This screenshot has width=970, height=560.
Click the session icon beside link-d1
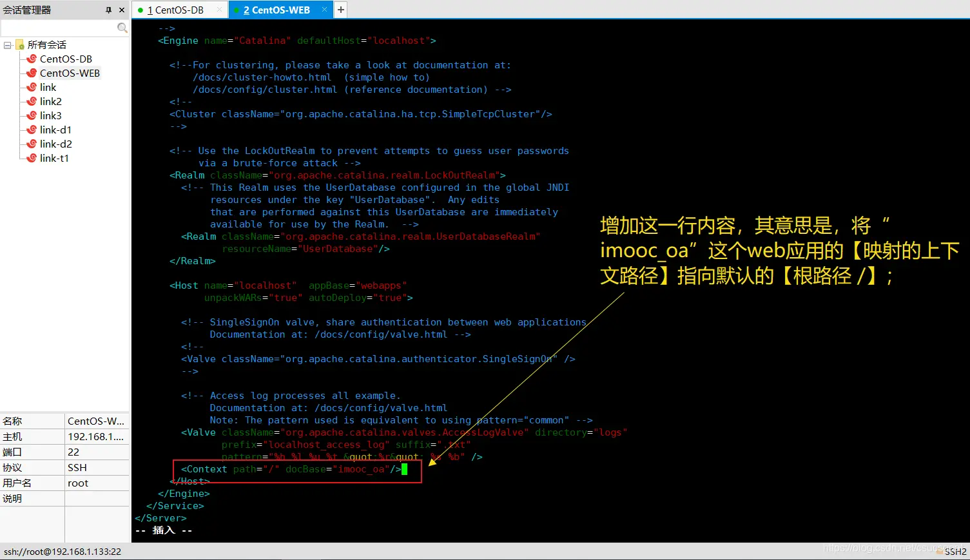(32, 130)
